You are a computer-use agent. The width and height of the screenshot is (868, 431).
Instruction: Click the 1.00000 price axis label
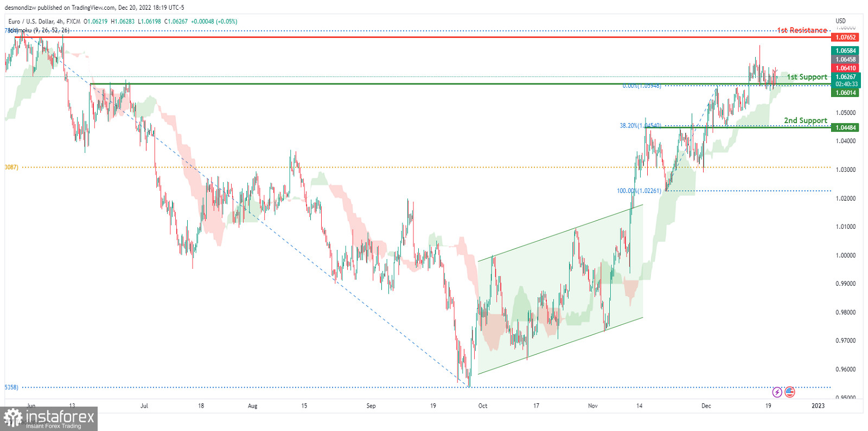[845, 255]
